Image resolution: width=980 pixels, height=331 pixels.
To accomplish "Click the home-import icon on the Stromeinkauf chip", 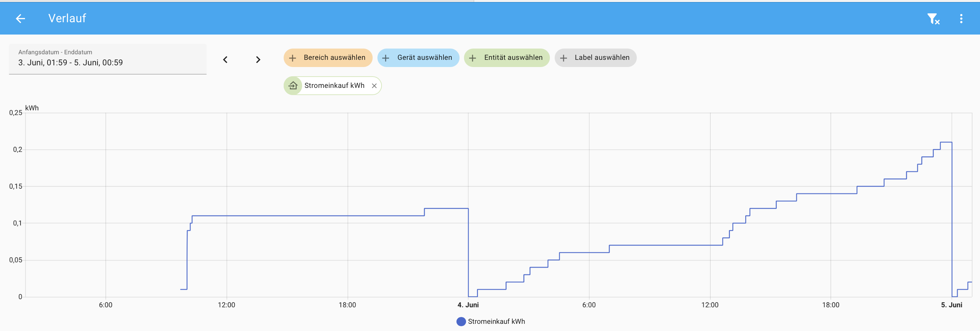I will click(x=293, y=85).
